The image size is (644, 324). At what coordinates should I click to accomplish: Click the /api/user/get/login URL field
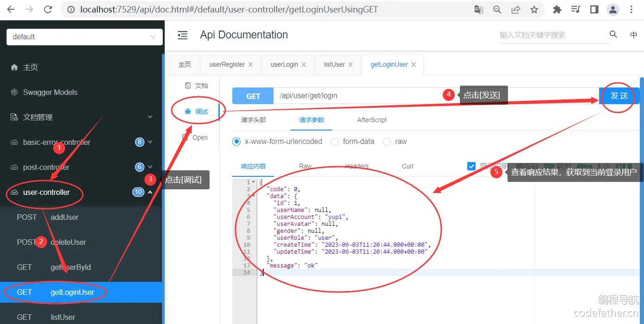pyautogui.click(x=436, y=96)
